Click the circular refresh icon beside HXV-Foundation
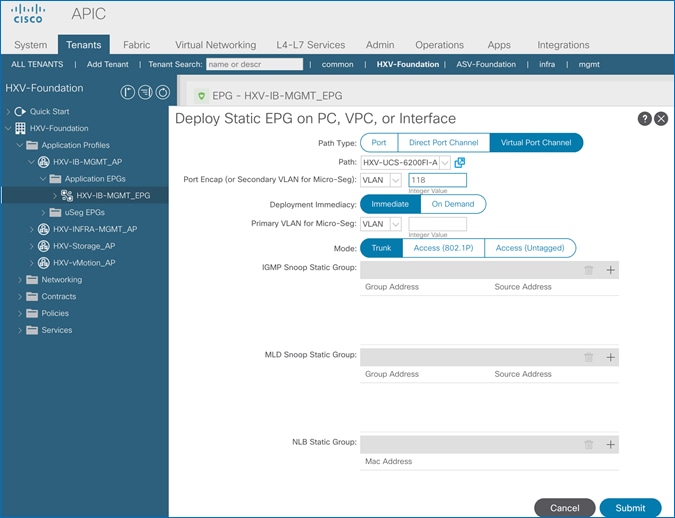 [163, 92]
